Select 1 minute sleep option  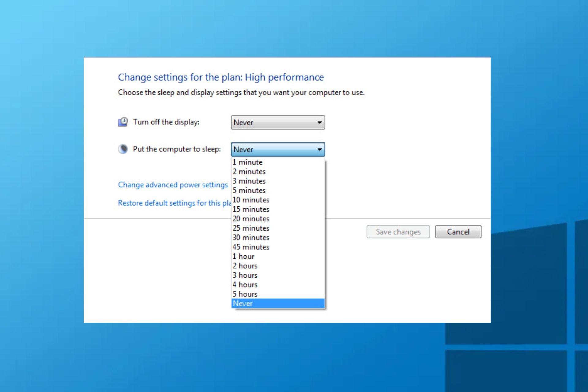point(278,162)
